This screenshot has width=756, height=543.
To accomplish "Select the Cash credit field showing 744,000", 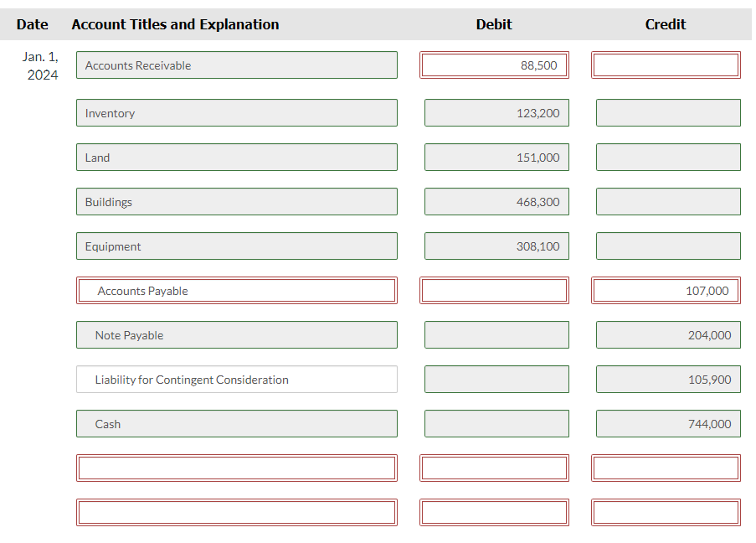I will (667, 423).
